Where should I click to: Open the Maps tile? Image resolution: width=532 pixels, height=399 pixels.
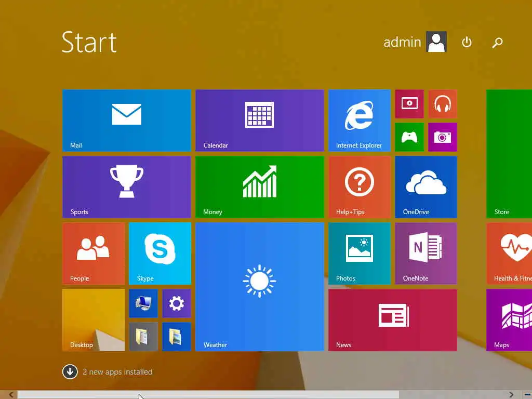[x=509, y=320]
